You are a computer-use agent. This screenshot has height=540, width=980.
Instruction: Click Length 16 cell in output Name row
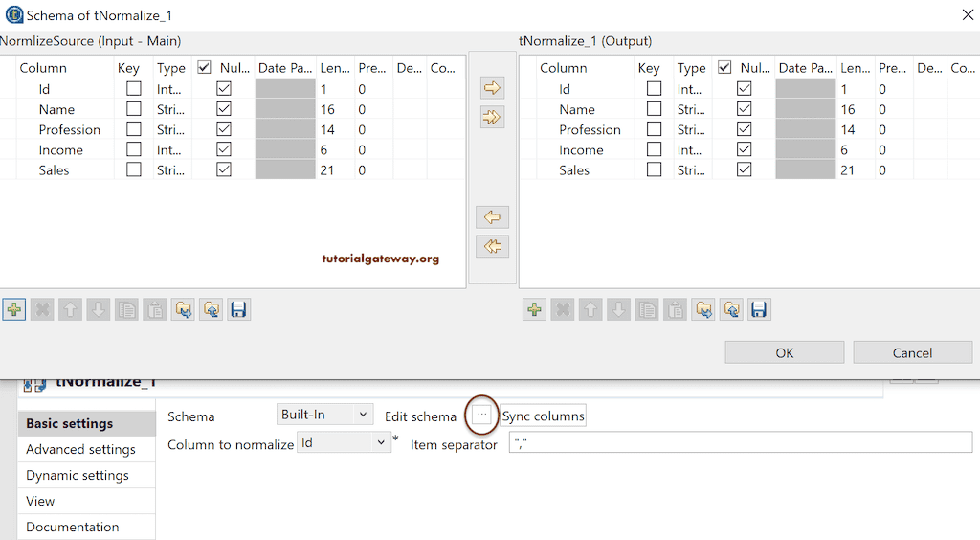pos(856,109)
